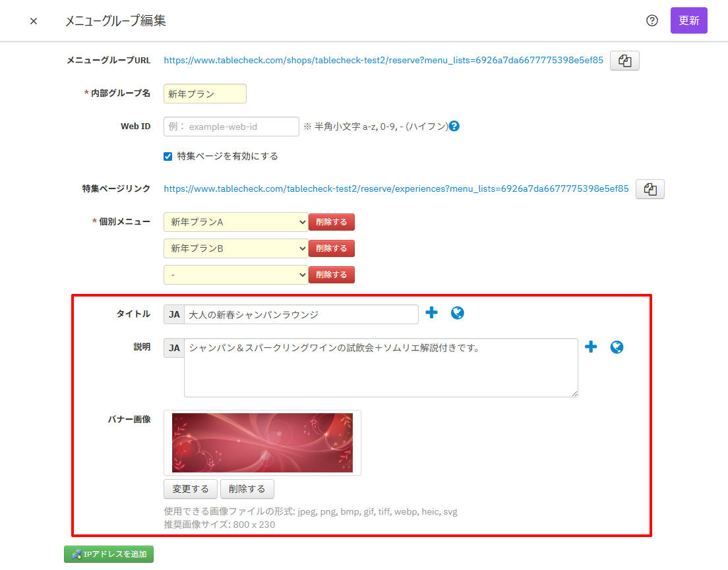Open the empty '-' menu dropdown
Screen dimensions: 728x570
pos(236,275)
